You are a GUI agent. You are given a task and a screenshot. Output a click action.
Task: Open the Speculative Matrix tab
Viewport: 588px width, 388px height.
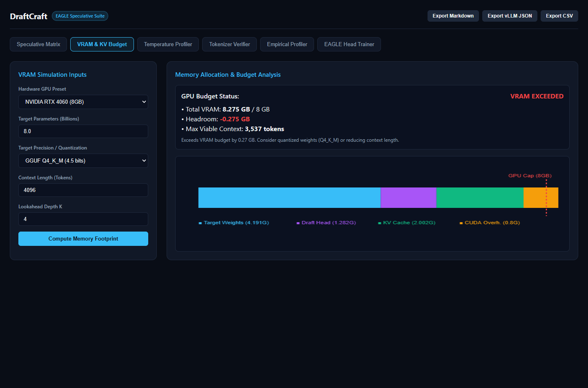pos(38,44)
